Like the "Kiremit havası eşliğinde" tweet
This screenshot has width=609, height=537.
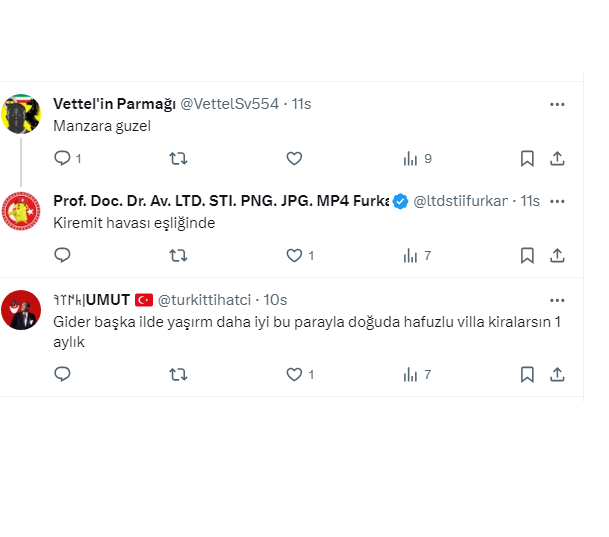pyautogui.click(x=294, y=255)
